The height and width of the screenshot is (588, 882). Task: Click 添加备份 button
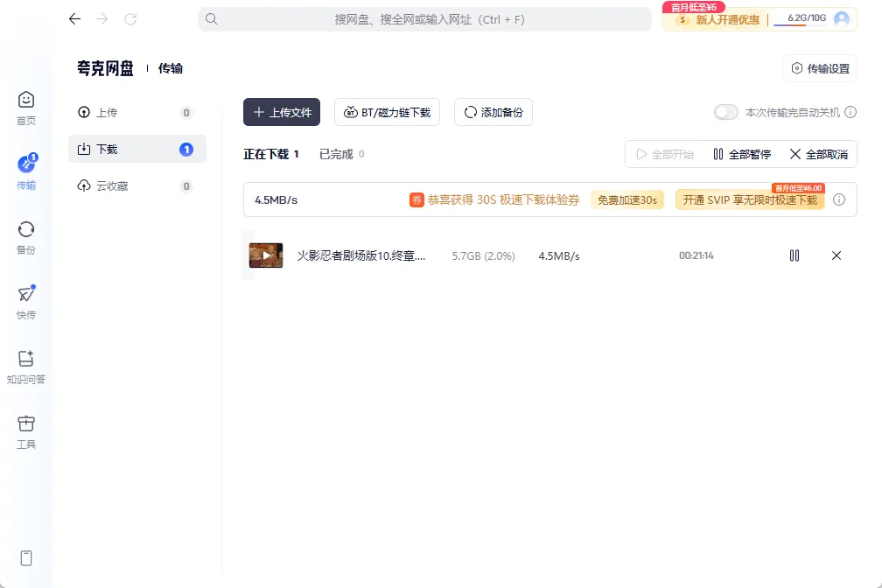pos(493,112)
